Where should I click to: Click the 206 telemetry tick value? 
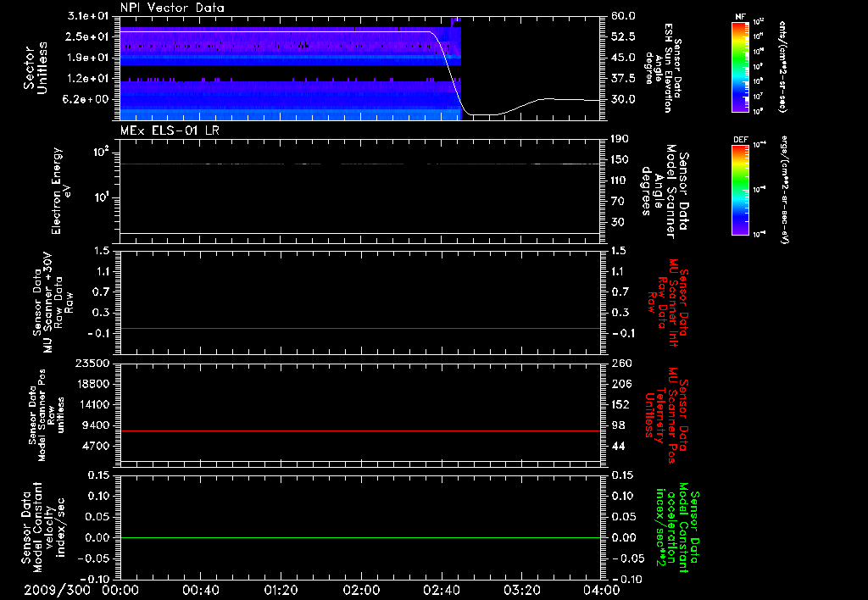620,384
